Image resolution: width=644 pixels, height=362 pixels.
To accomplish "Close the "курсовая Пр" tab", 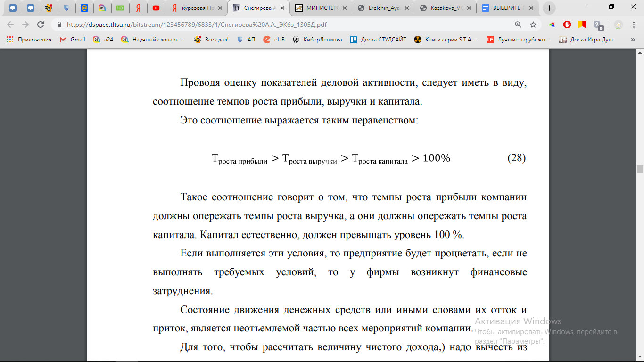I will coord(219,8).
